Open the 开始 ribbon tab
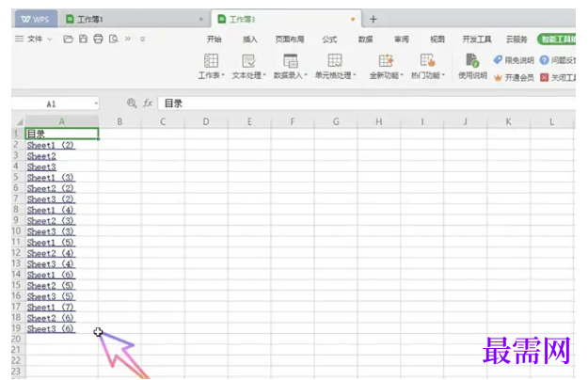This screenshot has width=588, height=380. point(215,39)
